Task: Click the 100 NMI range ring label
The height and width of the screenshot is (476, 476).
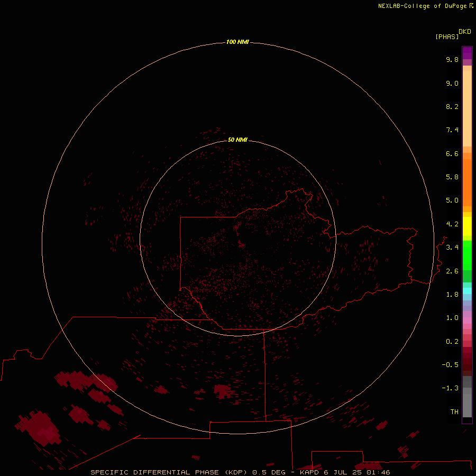Action: click(237, 42)
